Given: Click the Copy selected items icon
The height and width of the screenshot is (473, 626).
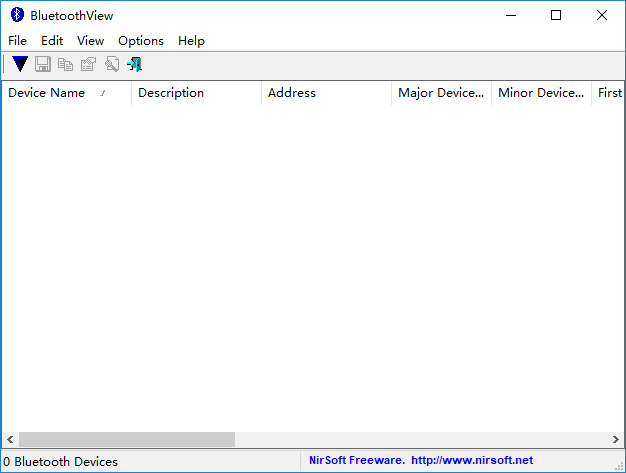Looking at the screenshot, I should tap(66, 64).
